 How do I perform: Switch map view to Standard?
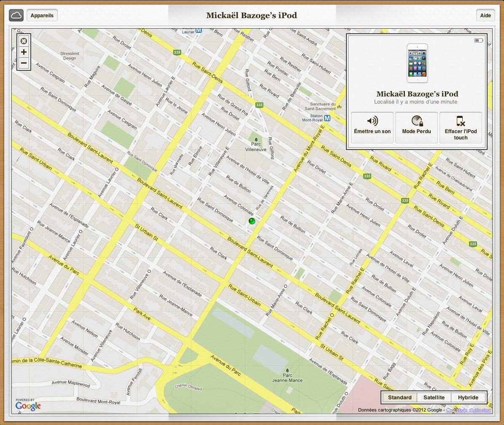point(399,397)
